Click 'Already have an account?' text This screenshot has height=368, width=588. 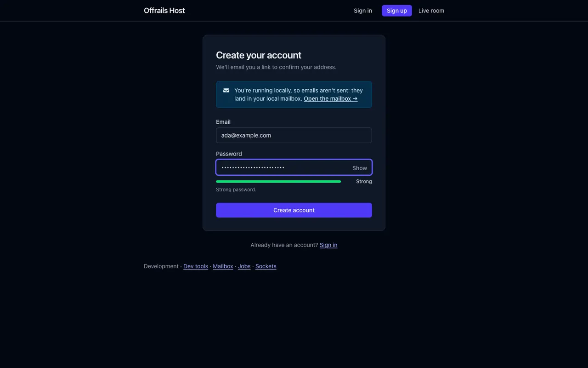tap(284, 245)
